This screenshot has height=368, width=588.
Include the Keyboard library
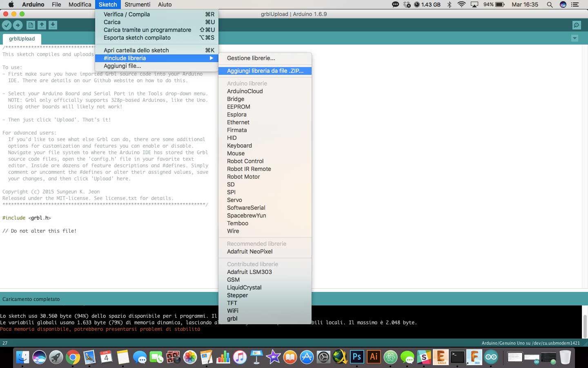pyautogui.click(x=265, y=146)
